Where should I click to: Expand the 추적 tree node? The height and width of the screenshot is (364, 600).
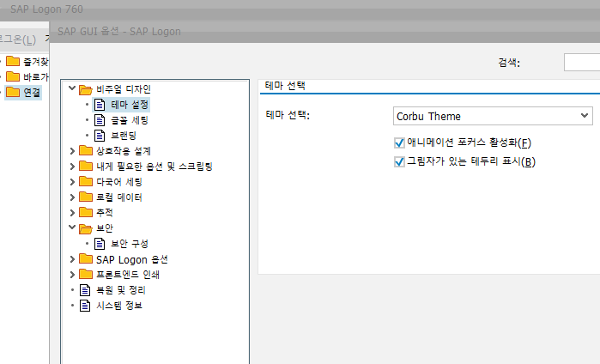click(x=72, y=212)
